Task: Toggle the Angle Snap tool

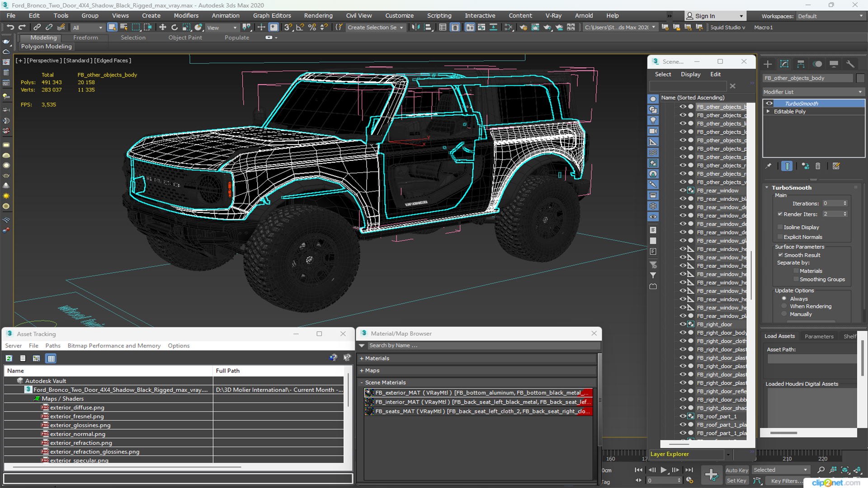Action: point(300,28)
